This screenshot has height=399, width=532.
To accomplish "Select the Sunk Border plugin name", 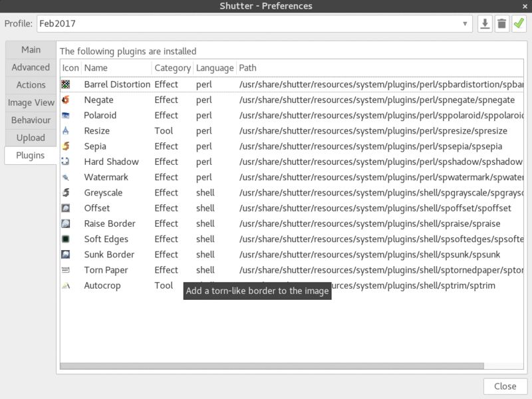I will pos(109,255).
